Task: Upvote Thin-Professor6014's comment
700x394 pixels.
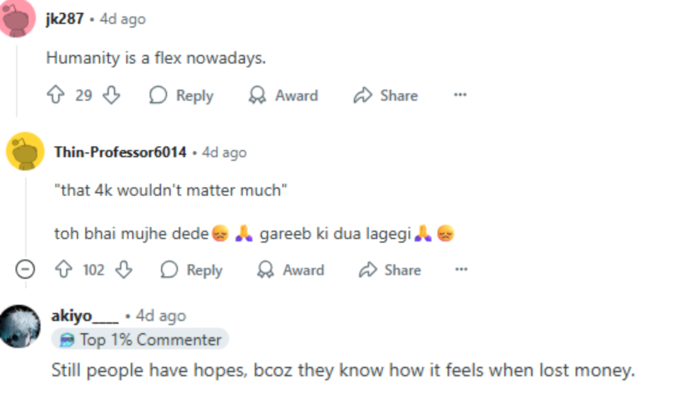Action: [63, 270]
